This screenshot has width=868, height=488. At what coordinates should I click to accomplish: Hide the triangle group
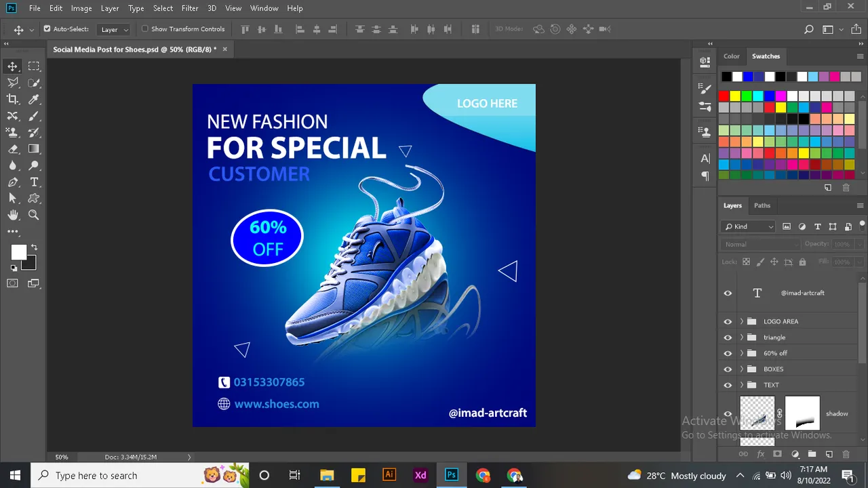coord(728,337)
